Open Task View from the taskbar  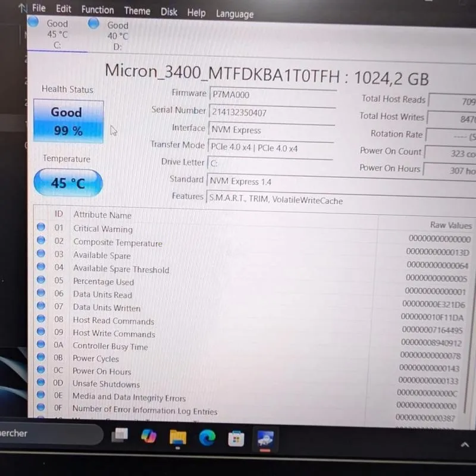120,436
